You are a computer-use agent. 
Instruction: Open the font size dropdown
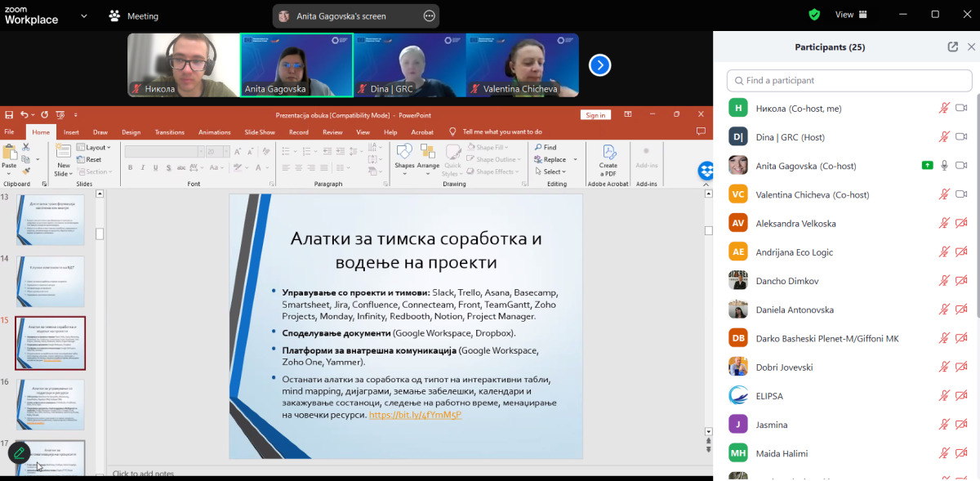225,152
